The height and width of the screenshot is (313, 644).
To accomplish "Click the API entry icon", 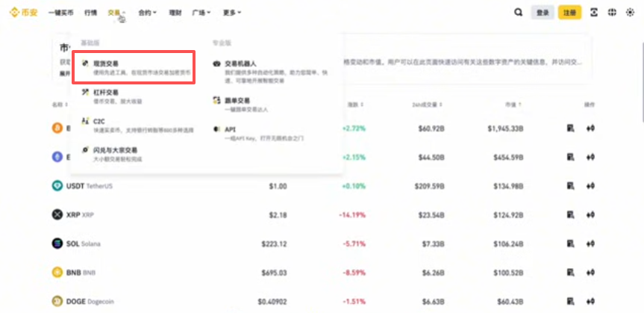I will 217,129.
